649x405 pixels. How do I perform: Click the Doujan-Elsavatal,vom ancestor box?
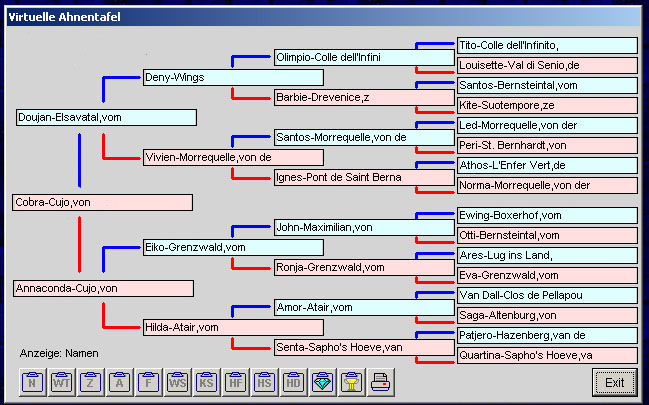click(106, 118)
